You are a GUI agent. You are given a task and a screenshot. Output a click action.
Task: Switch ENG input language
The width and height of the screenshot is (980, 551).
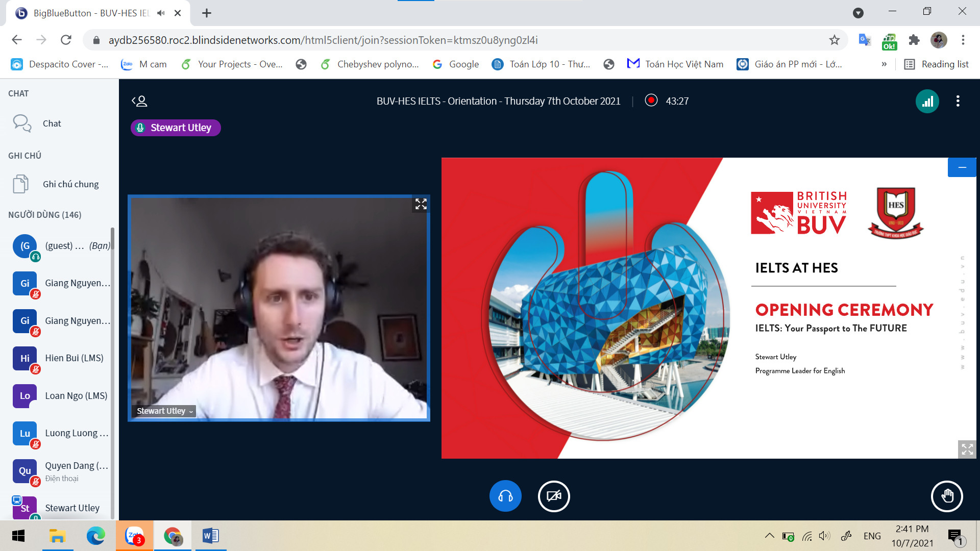(872, 536)
